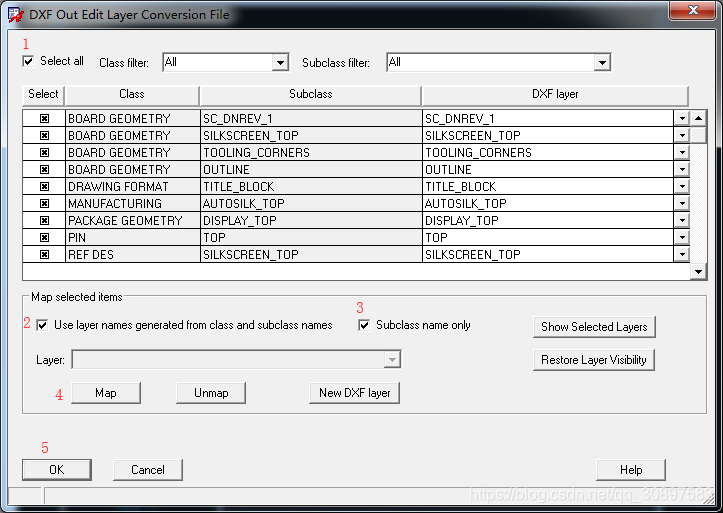
Task: Uncheck the Select all checkbox
Action: click(28, 61)
